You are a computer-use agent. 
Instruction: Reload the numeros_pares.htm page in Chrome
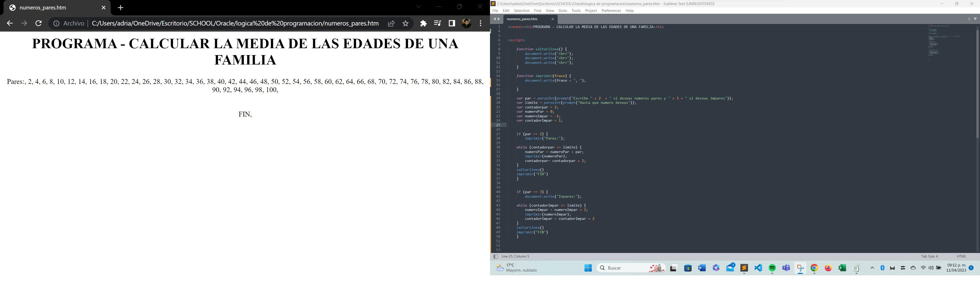(x=39, y=23)
